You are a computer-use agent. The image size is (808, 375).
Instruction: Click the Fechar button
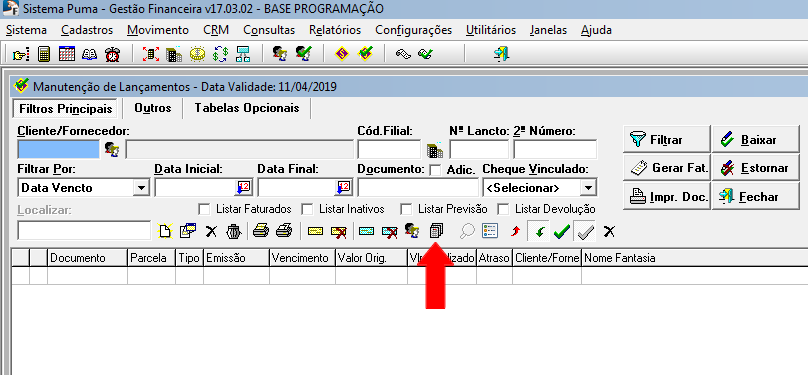(755, 196)
